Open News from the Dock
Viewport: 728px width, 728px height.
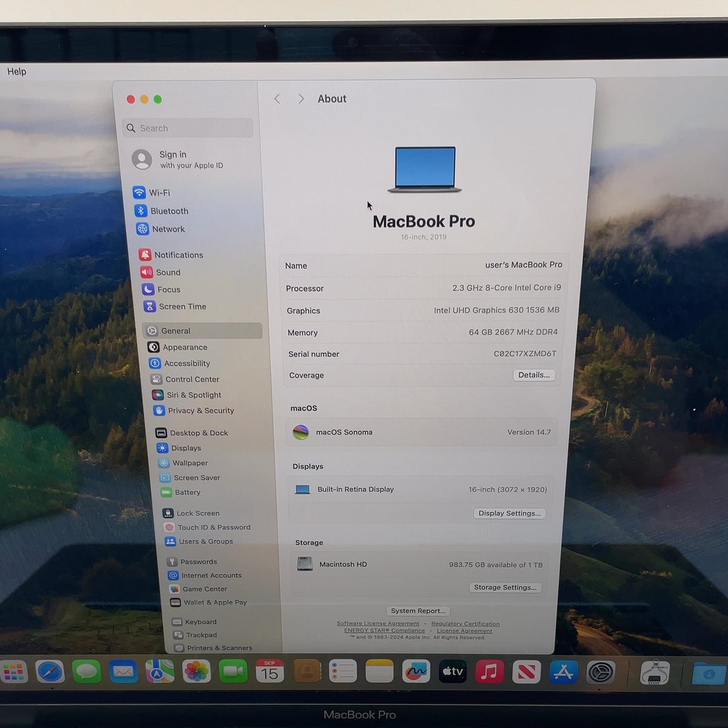click(x=527, y=672)
